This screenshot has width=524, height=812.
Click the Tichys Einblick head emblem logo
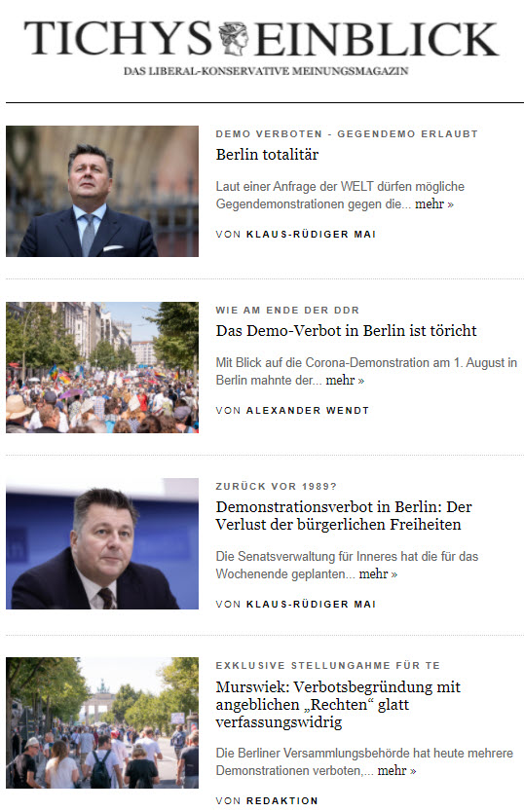(x=233, y=38)
